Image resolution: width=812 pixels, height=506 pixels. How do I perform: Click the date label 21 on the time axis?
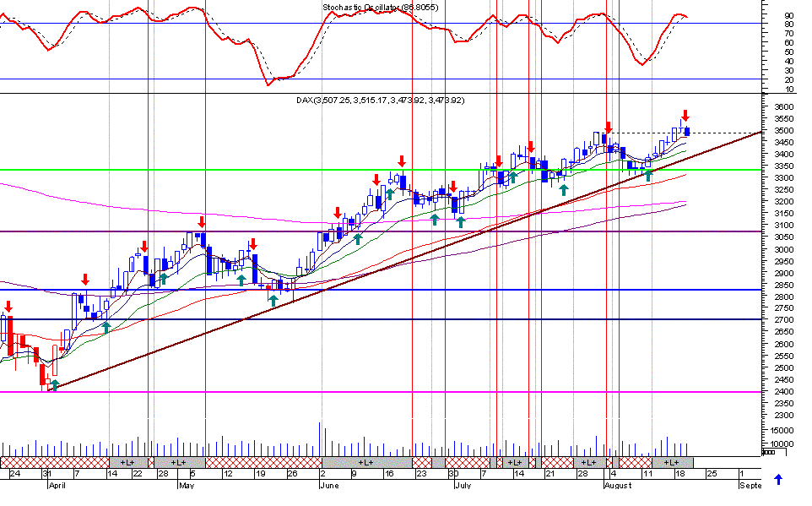(x=550, y=473)
